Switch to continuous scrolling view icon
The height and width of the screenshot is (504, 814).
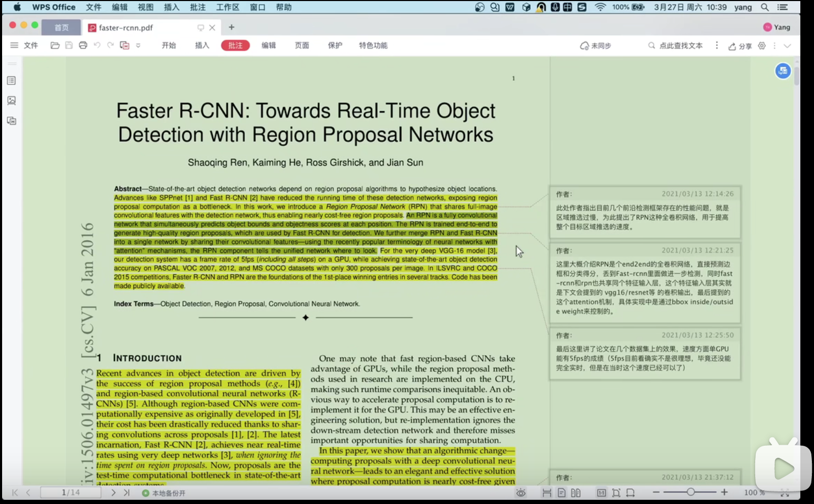(547, 492)
